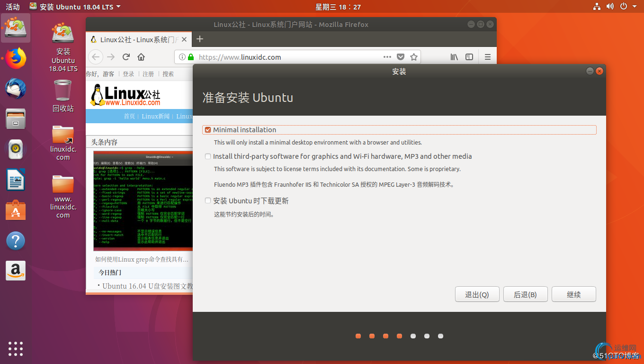Open the Firefox hamburger menu

click(488, 57)
